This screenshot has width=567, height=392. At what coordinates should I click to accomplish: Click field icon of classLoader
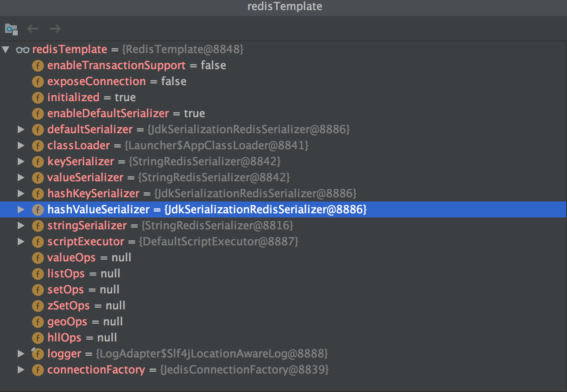[38, 146]
